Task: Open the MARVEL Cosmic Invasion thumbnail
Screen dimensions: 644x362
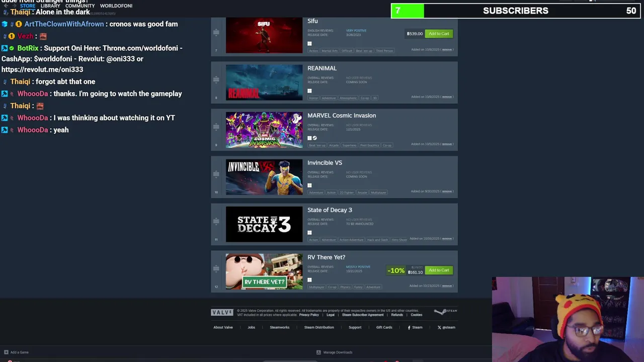Action: [x=264, y=130]
